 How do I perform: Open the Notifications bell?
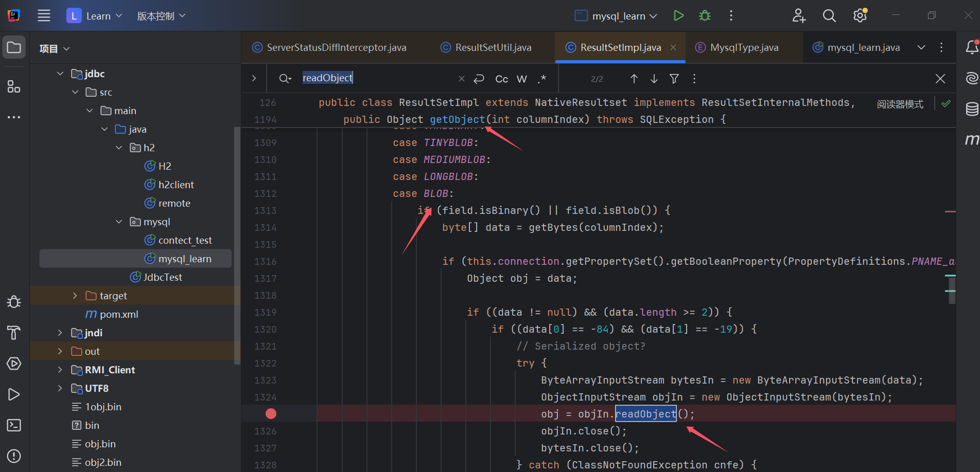coord(971,47)
